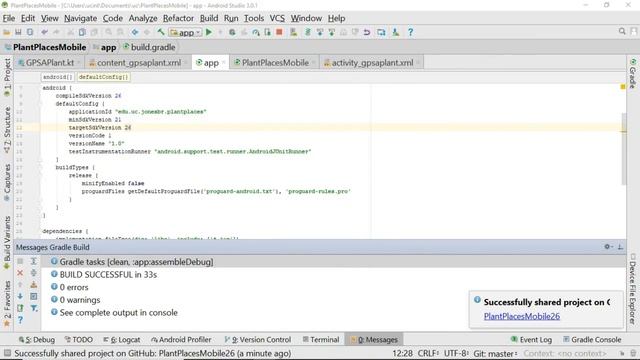The height and width of the screenshot is (360, 640).
Task: Open the Debug tool window tab
Action: point(36,340)
